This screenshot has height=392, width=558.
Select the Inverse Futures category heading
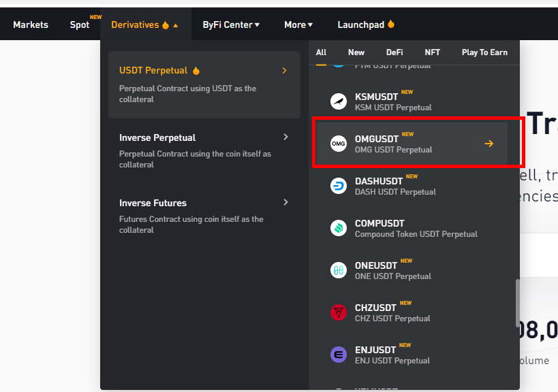click(x=153, y=203)
